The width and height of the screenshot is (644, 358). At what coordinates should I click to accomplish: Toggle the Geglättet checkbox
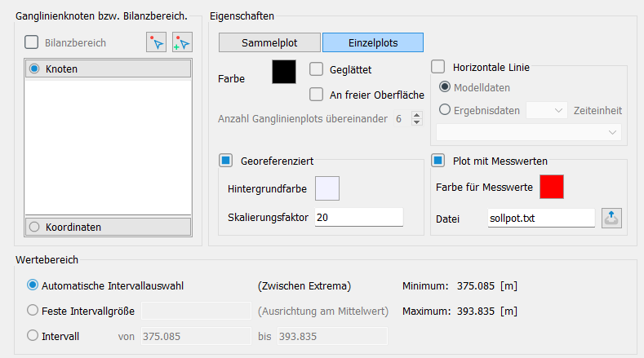[316, 69]
